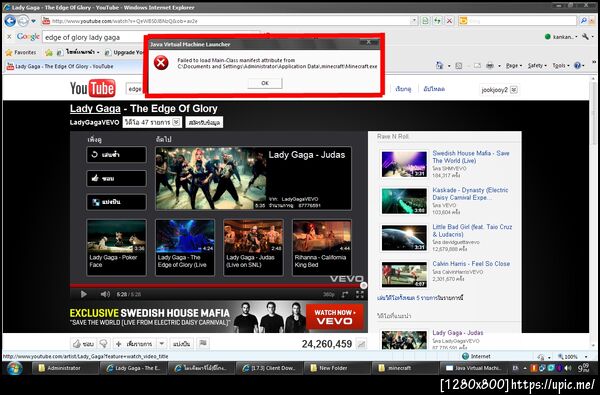Screen dimensions: 600x395
Task: Click the Home icon in IE command bar
Action: tap(439, 66)
